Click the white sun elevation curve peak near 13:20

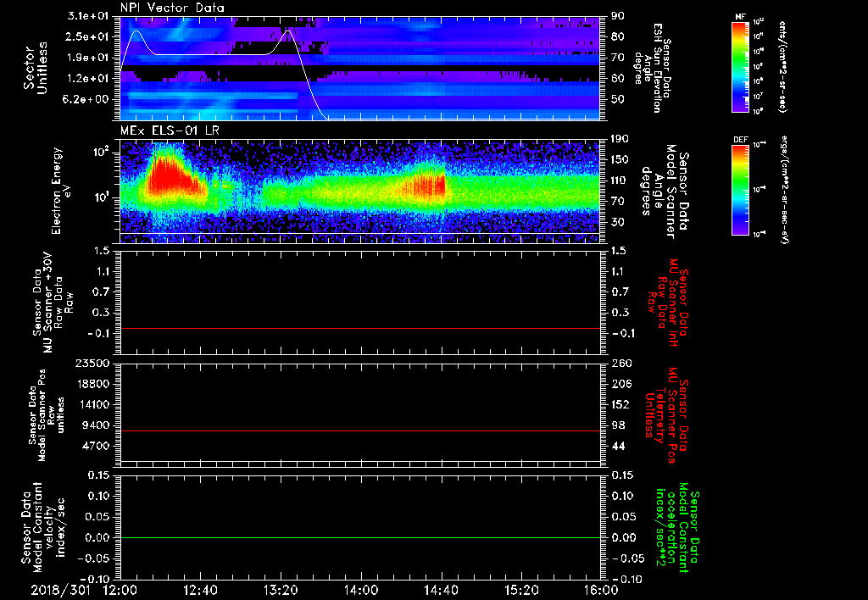point(288,31)
